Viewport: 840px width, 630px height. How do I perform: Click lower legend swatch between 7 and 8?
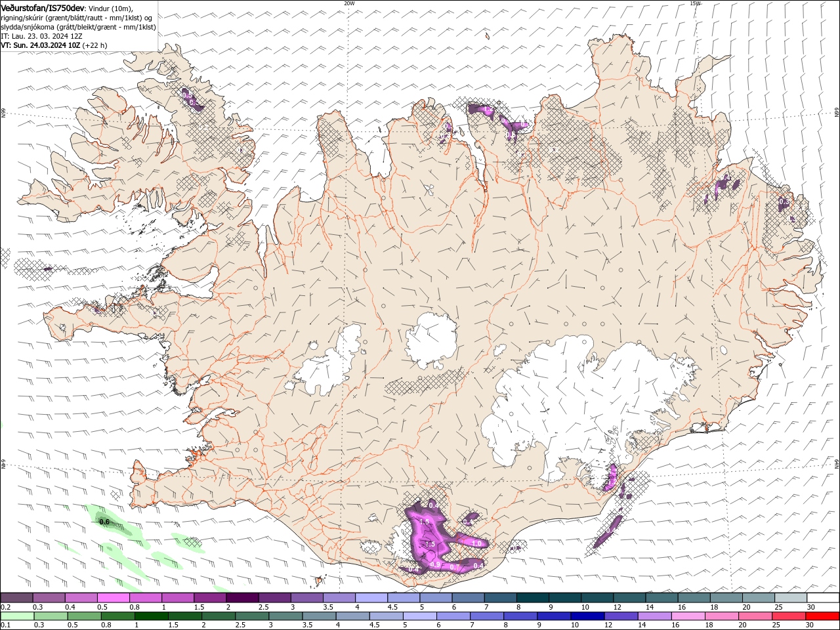(486, 616)
